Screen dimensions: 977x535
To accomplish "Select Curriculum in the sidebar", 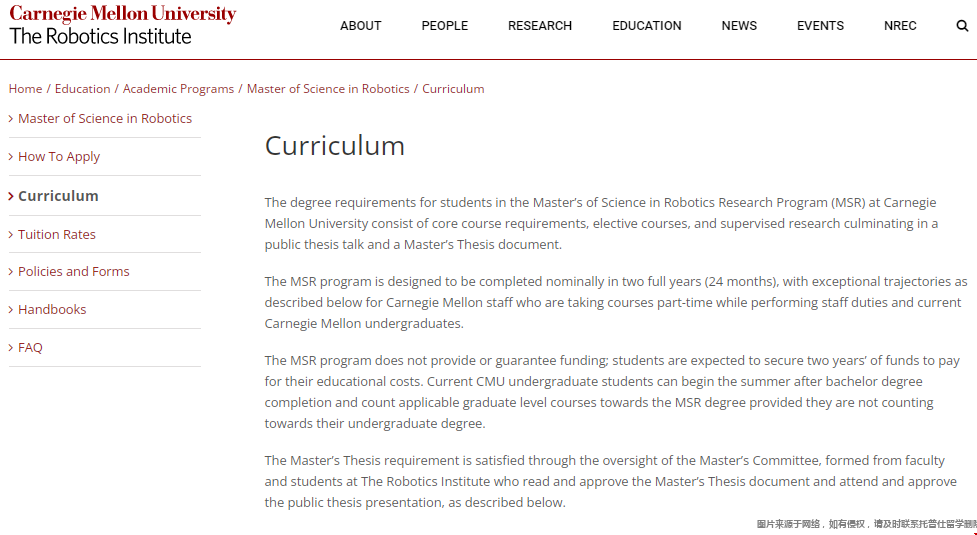I will coord(58,196).
